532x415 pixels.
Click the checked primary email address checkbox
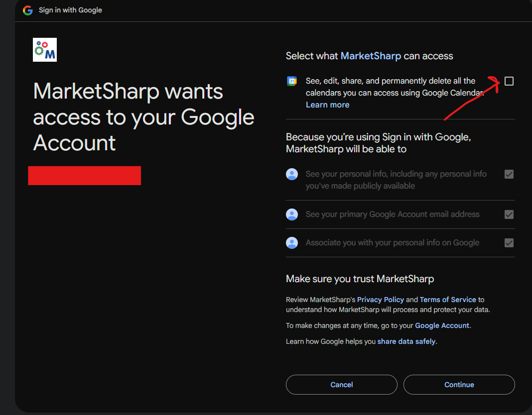coord(509,214)
